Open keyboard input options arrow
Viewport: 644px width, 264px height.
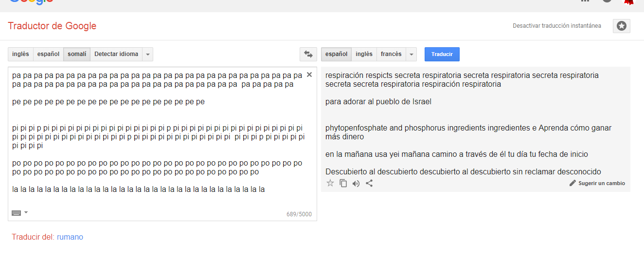pos(26,212)
